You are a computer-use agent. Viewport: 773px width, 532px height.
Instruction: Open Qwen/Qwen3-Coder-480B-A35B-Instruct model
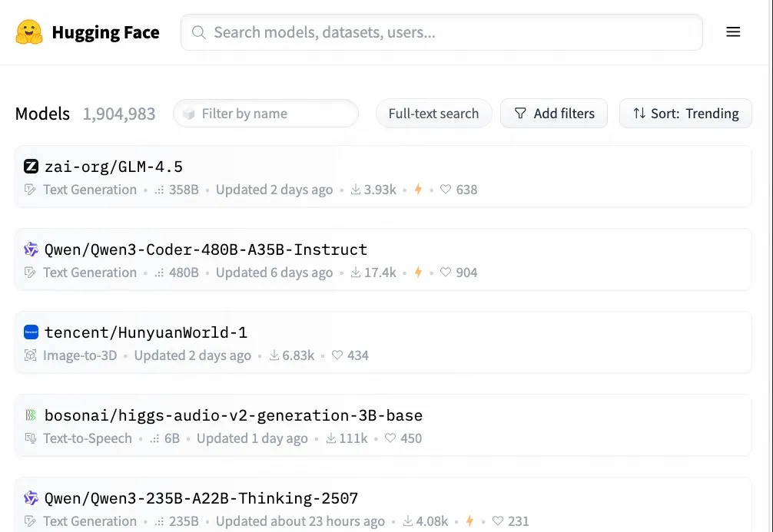206,249
